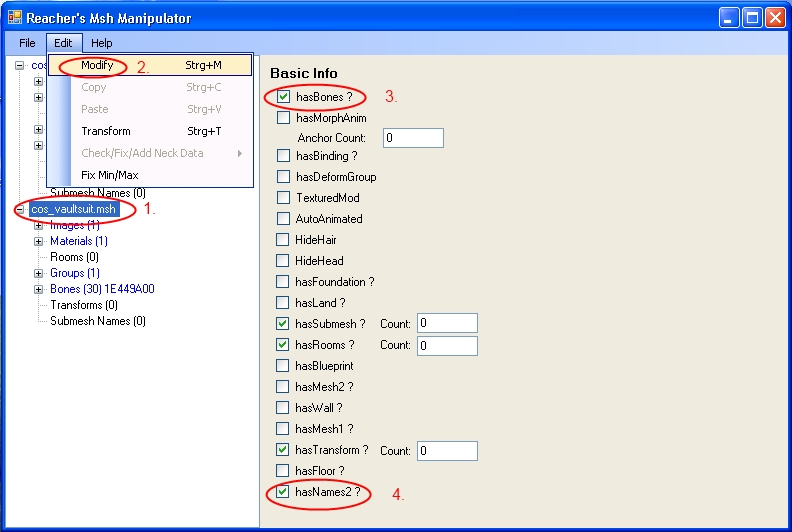Open the File menu
The image size is (792, 532).
coord(27,43)
